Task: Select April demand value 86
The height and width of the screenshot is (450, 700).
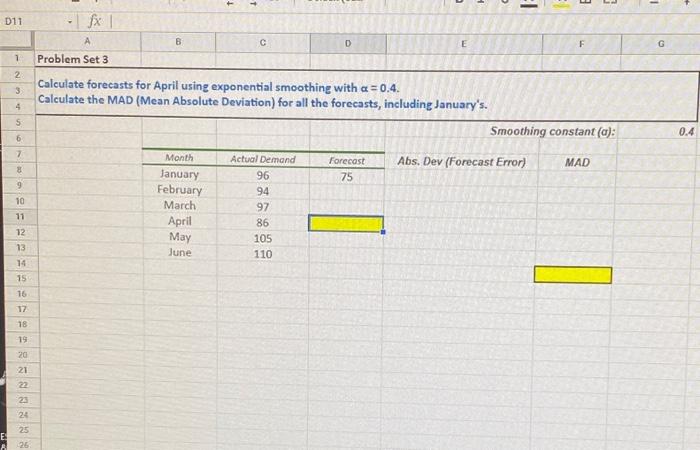Action: tap(262, 223)
